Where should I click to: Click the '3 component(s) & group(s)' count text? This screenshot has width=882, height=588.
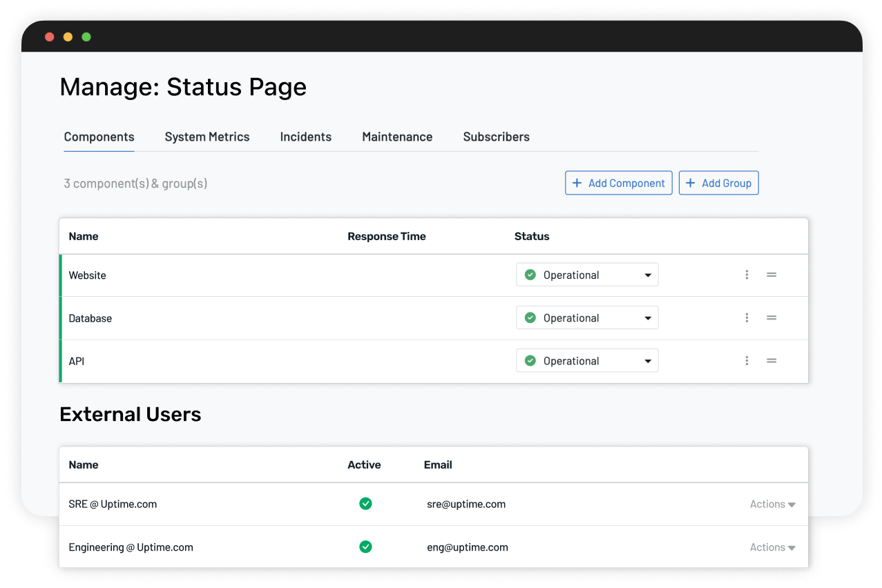135,184
